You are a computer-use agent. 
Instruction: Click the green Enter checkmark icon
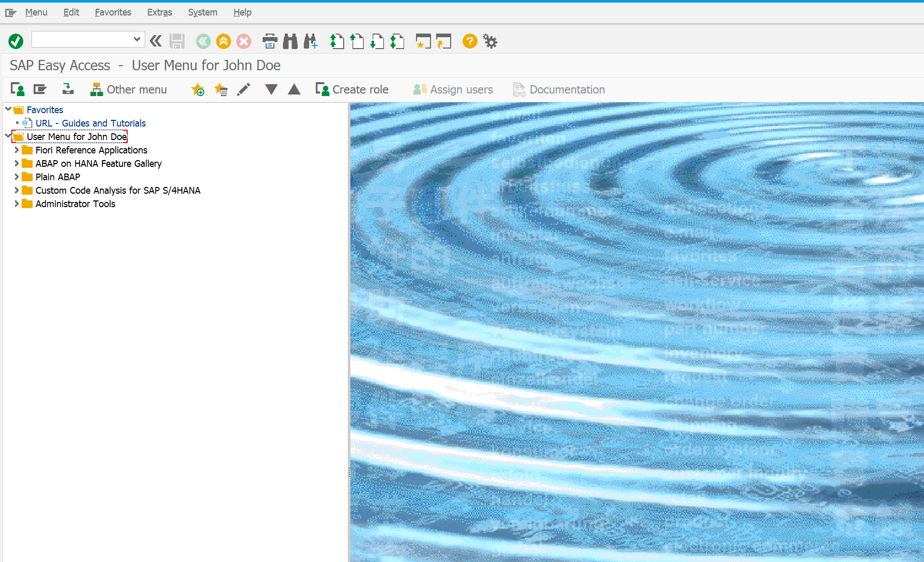click(x=16, y=41)
